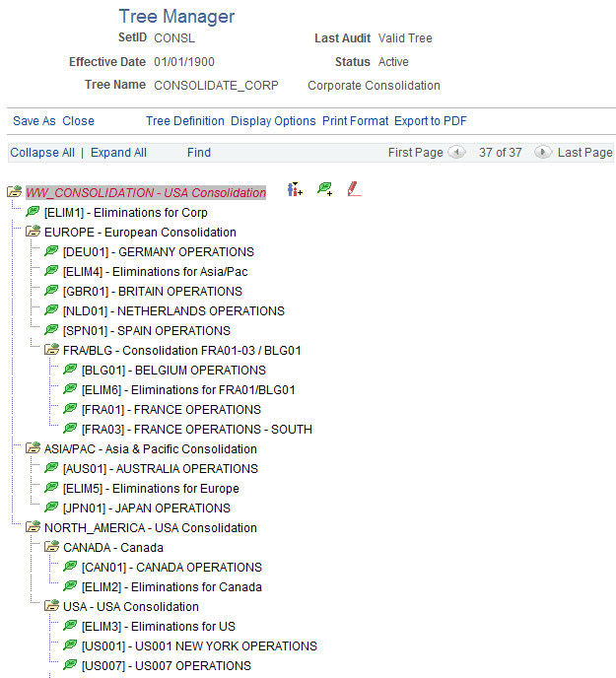Click Collapse All
The image size is (616, 678).
[42, 153]
